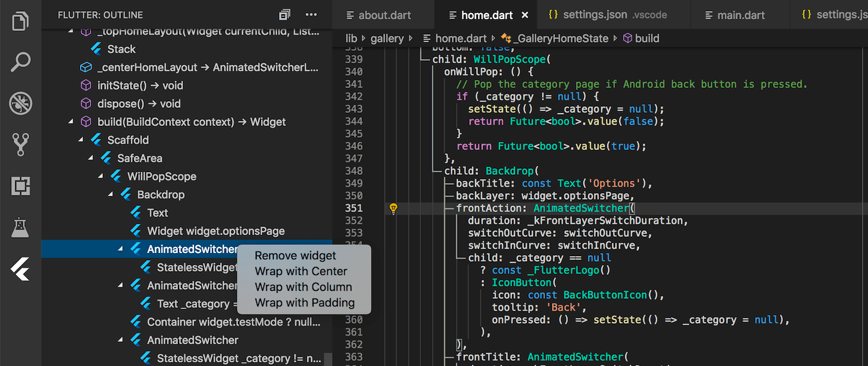Viewport: 868px width, 366px height.
Task: Choose Wrap with Column from the context menu
Action: pos(303,287)
